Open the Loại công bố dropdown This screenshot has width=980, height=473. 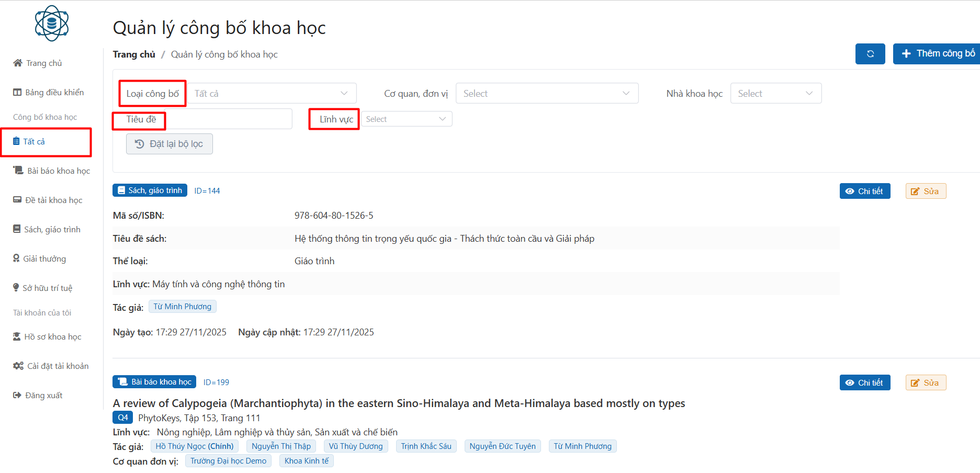click(x=272, y=94)
